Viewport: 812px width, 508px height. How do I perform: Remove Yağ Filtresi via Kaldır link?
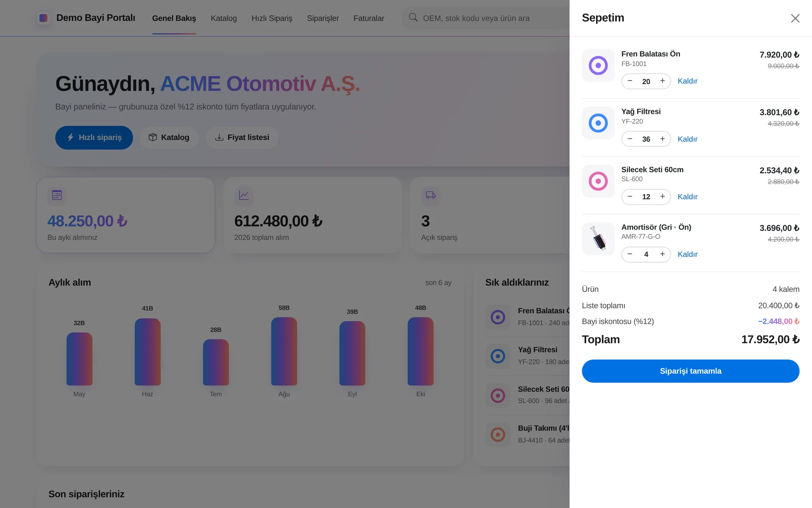tap(687, 139)
